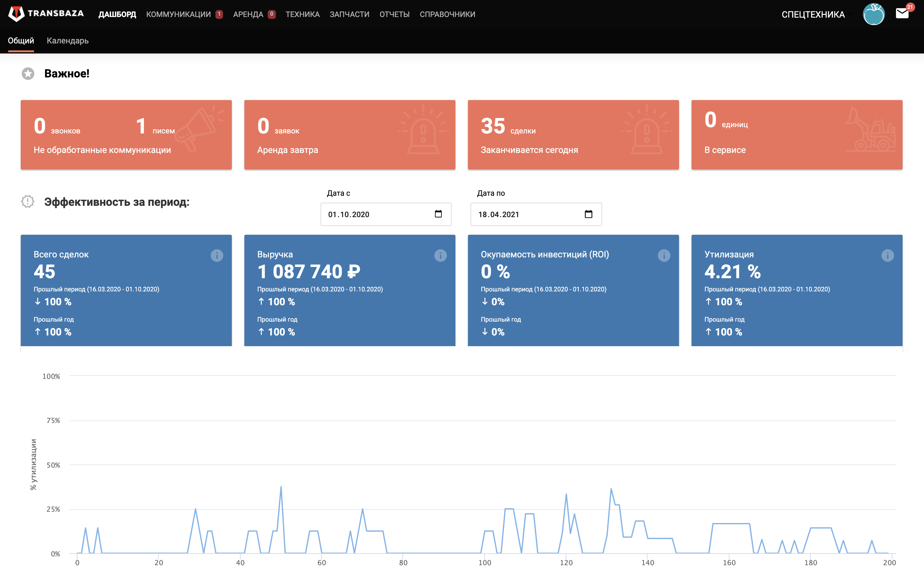Switch to the Календарь tab

[68, 41]
